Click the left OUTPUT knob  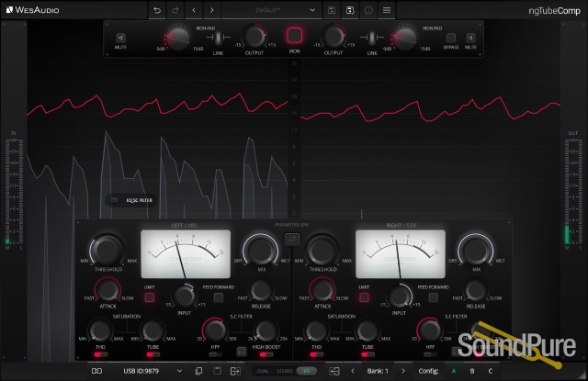[254, 37]
